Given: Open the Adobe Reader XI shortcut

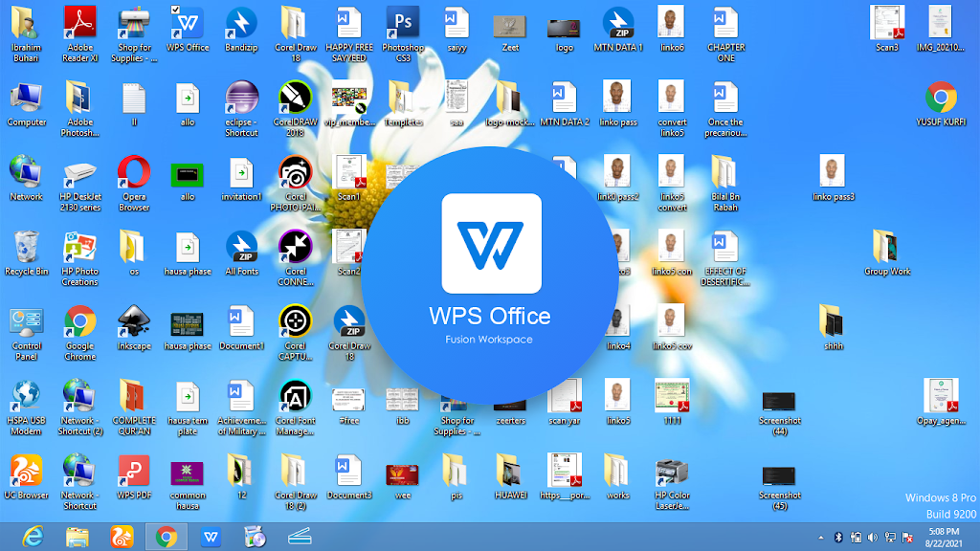Looking at the screenshot, I should (x=80, y=24).
